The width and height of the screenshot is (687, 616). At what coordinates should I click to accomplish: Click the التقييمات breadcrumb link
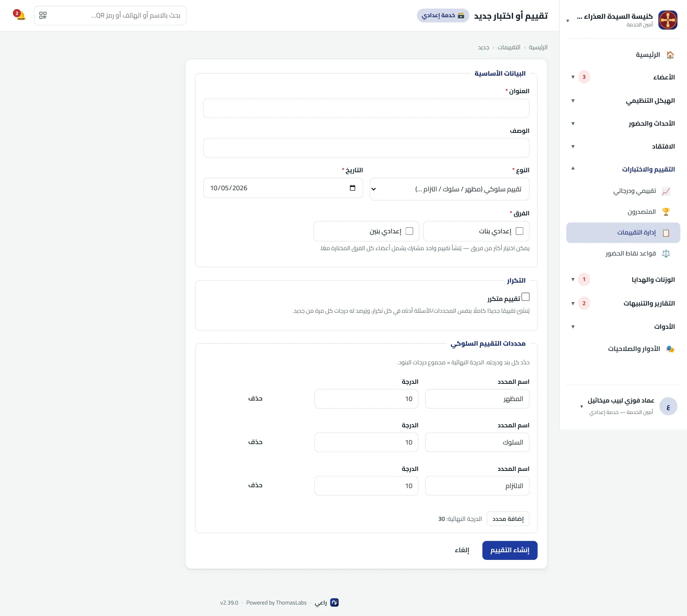click(x=509, y=47)
